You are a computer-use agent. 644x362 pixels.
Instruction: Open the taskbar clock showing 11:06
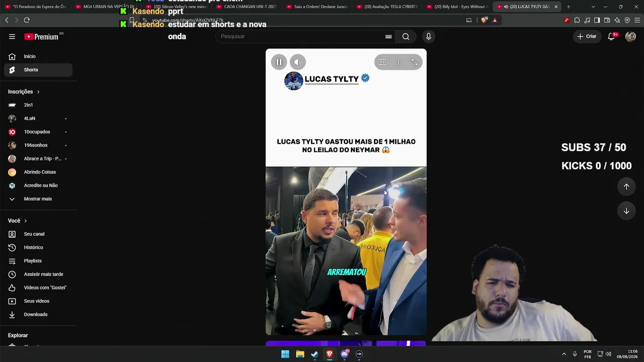pos(627,354)
